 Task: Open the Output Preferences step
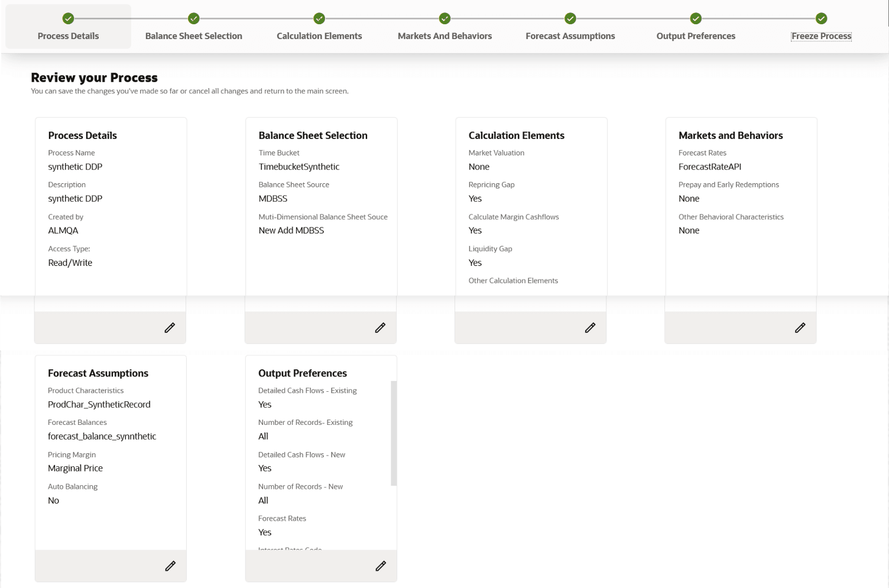pos(696,36)
